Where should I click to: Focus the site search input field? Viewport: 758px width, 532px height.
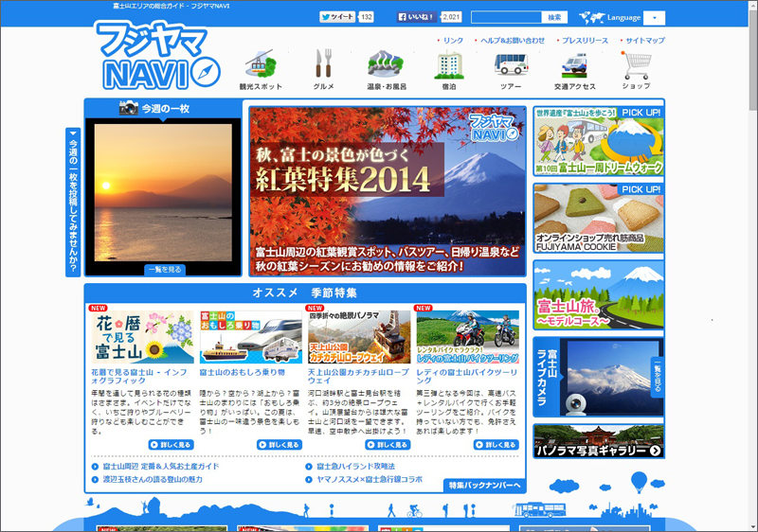pos(506,17)
